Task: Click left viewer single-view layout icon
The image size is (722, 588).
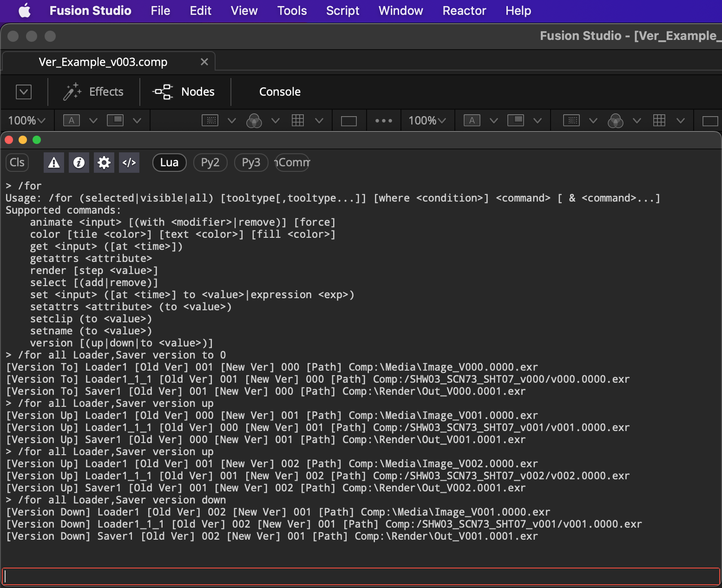Action: coord(348,121)
